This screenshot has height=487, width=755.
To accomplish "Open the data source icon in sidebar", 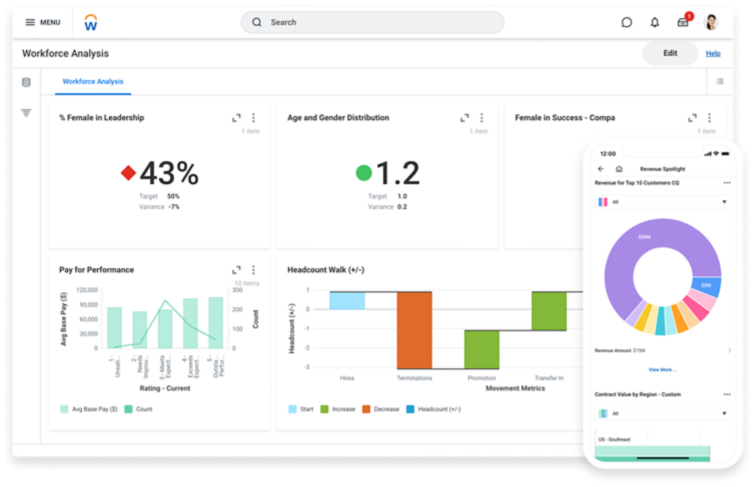I will (26, 82).
